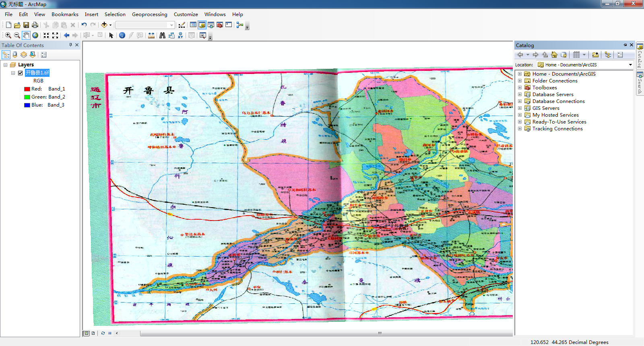This screenshot has height=346, width=644.
Task: Click Connect To Folder icon in Catalog
Action: [x=595, y=55]
